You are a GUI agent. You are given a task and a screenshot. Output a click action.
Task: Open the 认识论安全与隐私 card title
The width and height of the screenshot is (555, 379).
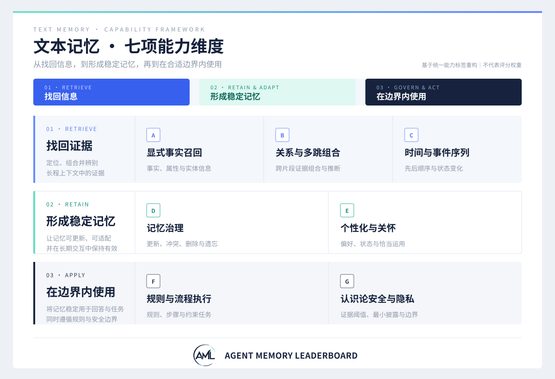(x=377, y=299)
